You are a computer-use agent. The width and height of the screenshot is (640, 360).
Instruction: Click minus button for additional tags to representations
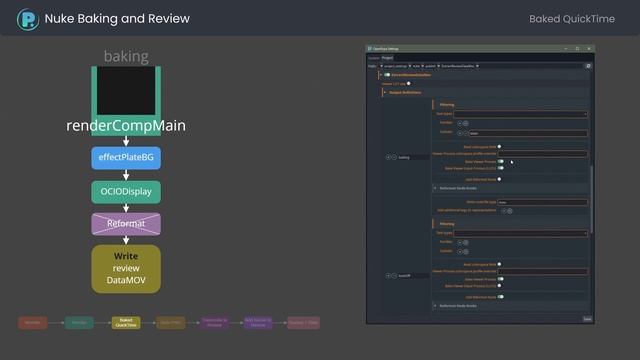coord(510,211)
